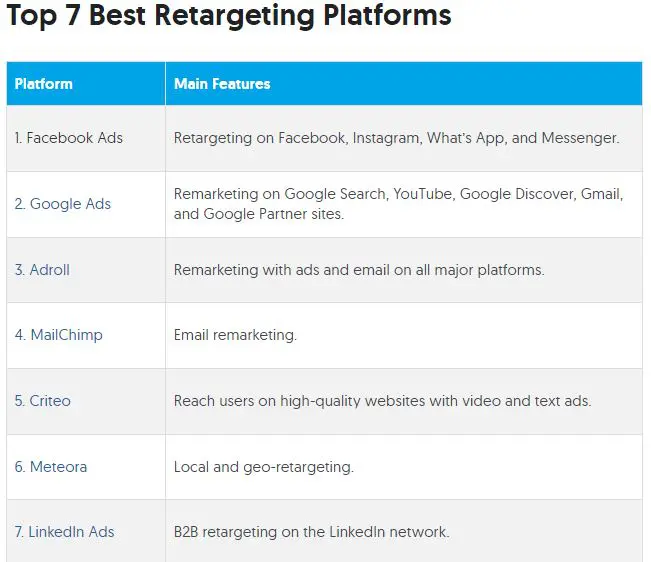Click the 'Email remarketing.' cell

tap(404, 335)
